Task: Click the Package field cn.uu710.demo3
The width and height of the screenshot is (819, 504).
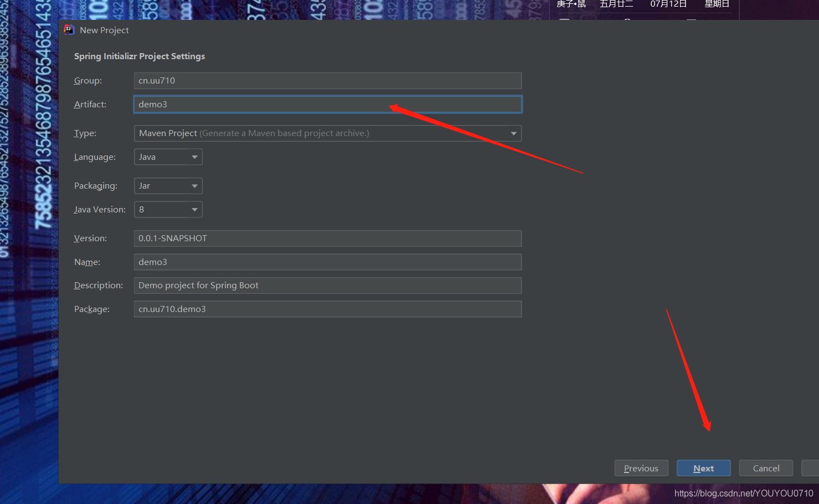Action: (327, 309)
